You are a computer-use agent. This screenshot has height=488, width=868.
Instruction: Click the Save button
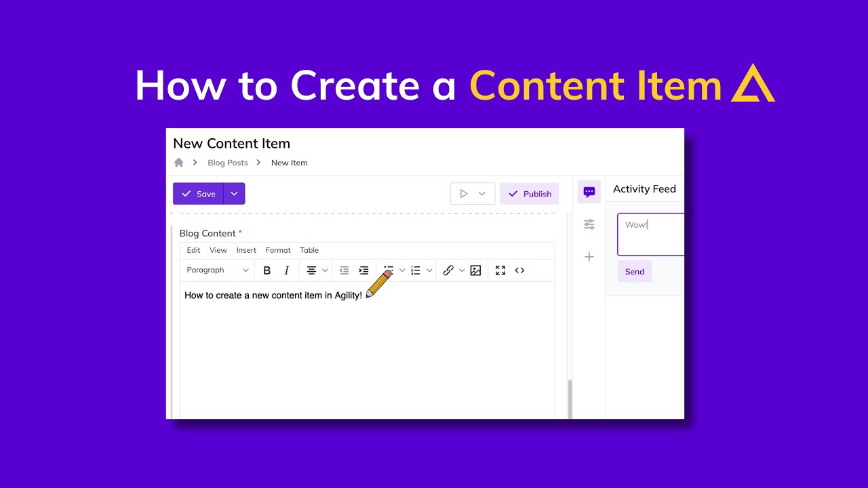[198, 194]
